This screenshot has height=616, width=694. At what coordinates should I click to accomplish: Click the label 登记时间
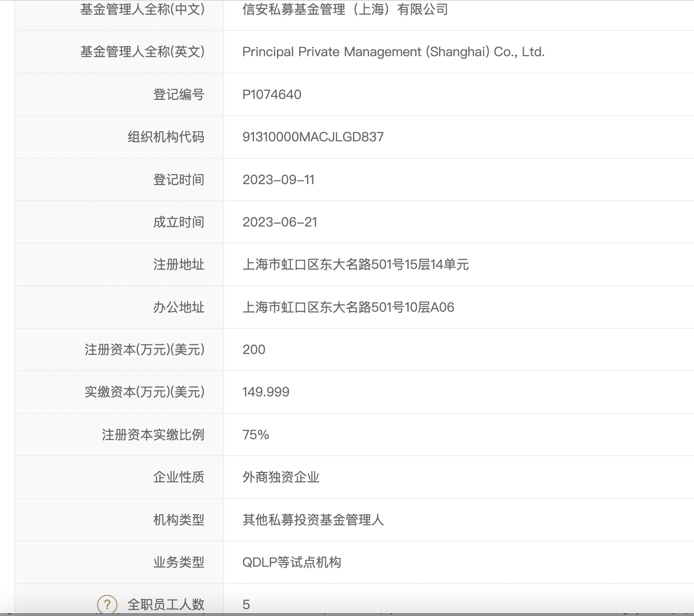click(x=179, y=180)
